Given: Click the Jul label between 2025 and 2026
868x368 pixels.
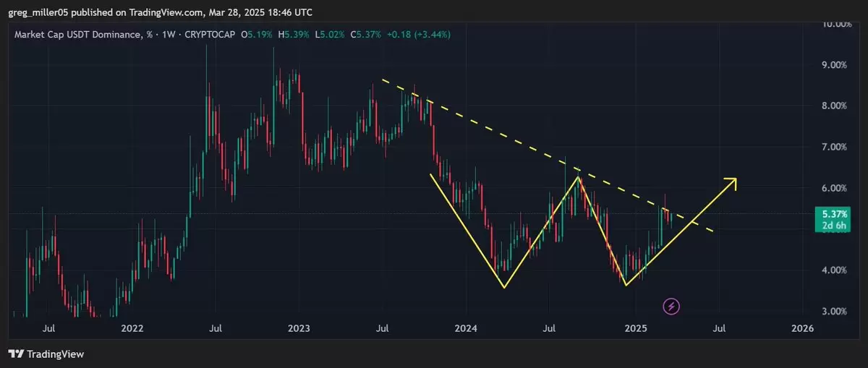Looking at the screenshot, I should coord(719,328).
